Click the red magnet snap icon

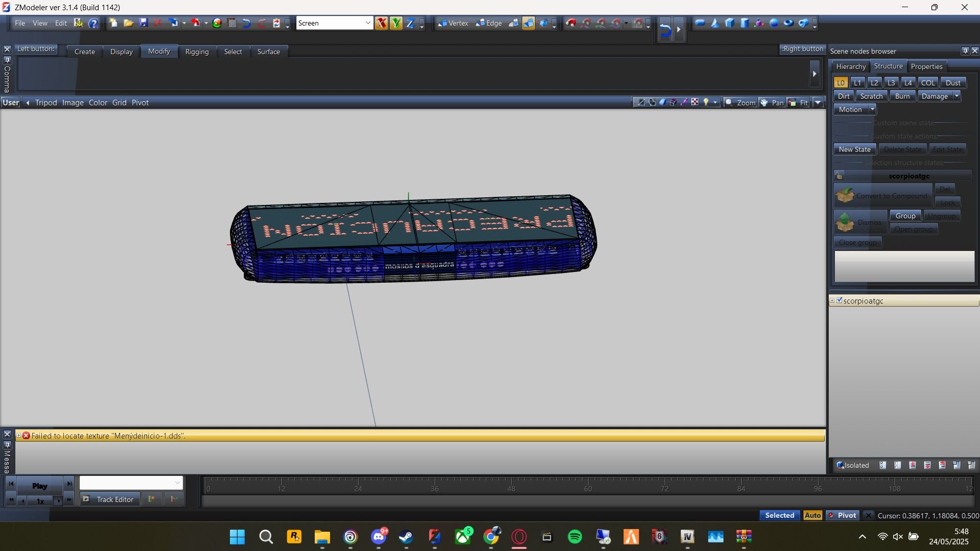pyautogui.click(x=571, y=23)
